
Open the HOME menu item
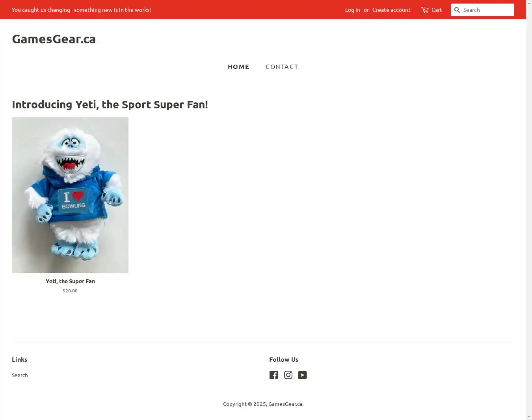(238, 67)
